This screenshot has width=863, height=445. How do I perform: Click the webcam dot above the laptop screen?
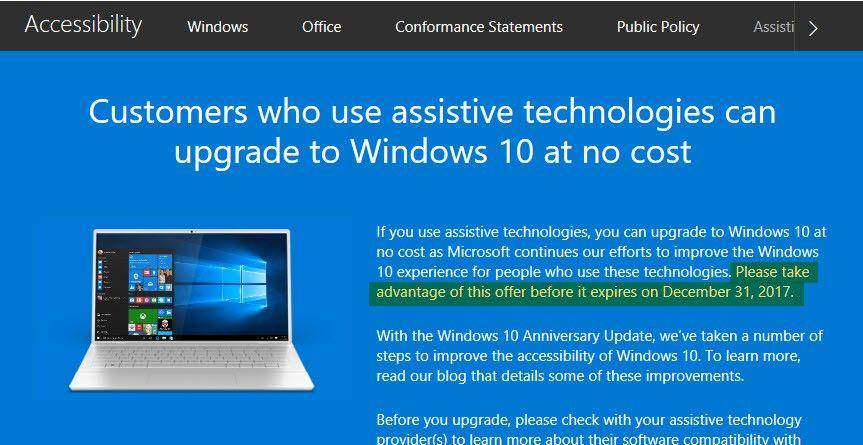(192, 232)
